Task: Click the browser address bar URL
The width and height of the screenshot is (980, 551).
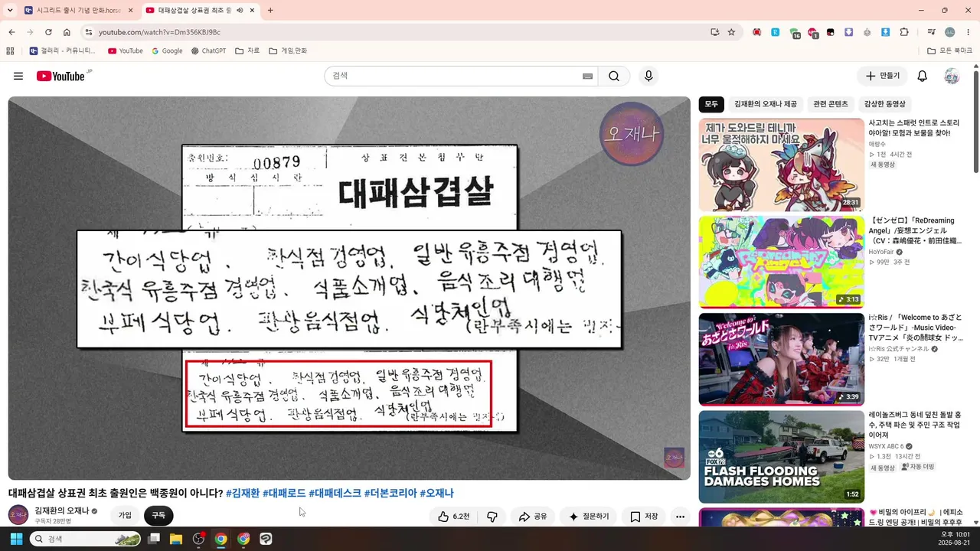Action: (159, 32)
